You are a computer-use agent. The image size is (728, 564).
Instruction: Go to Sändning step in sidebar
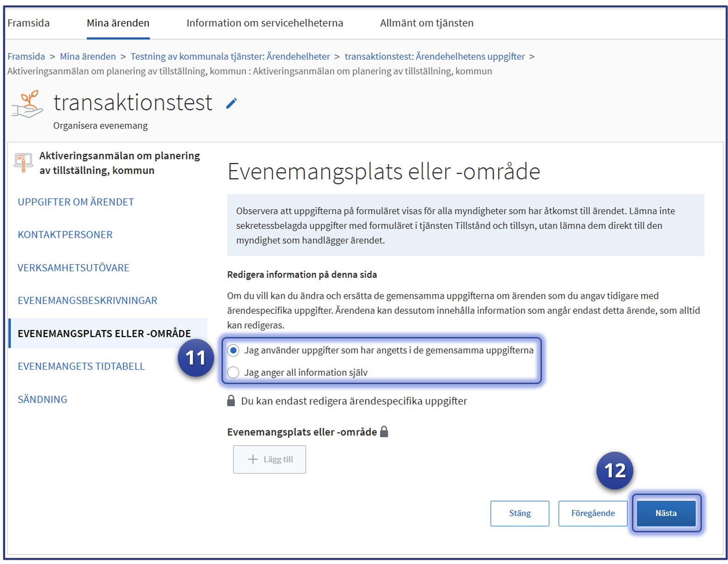(42, 399)
